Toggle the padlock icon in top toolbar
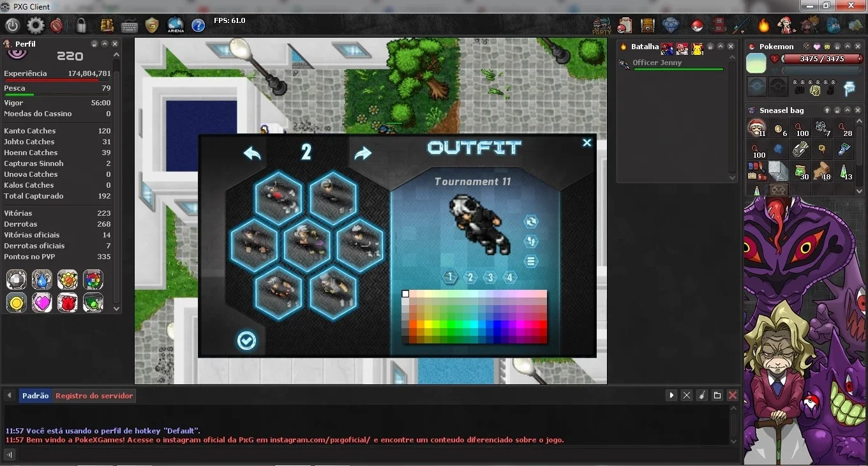868x466 pixels. 81,26
